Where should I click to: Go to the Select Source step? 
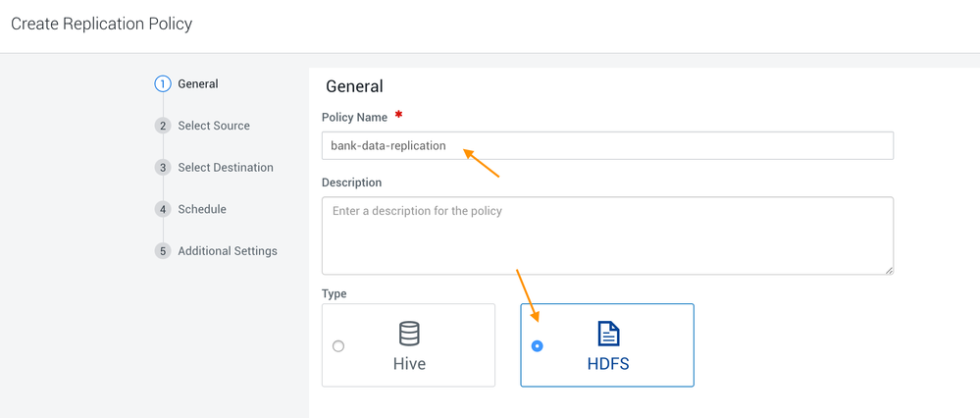214,126
